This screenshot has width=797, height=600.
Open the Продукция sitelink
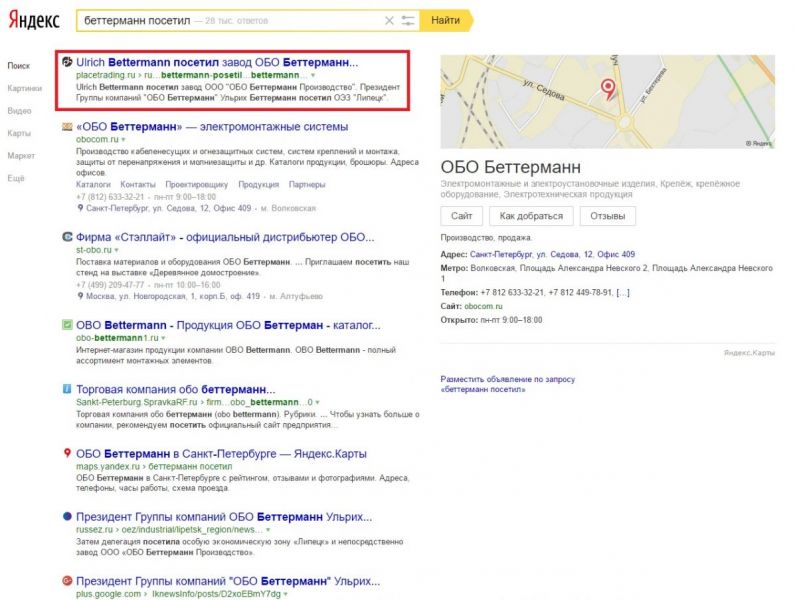[258, 185]
